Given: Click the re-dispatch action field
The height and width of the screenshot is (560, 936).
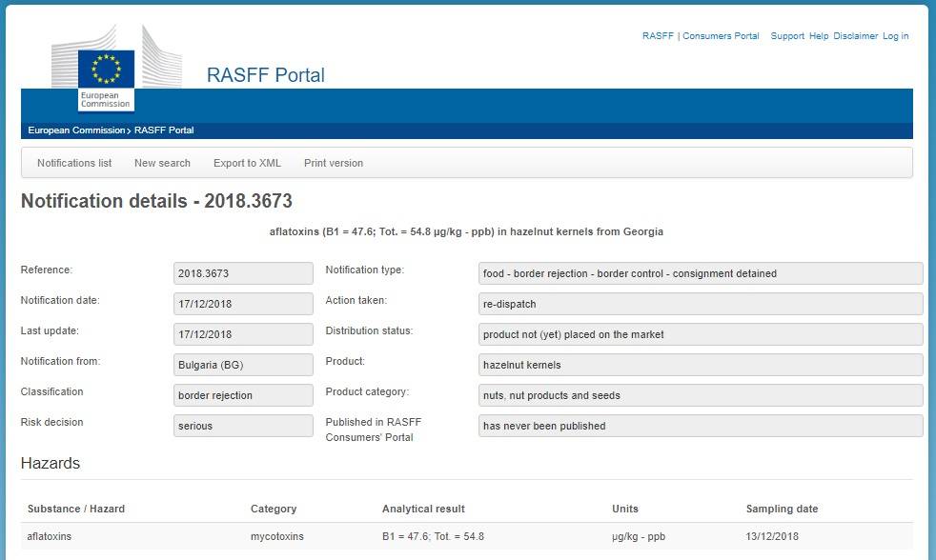Looking at the screenshot, I should coord(701,304).
